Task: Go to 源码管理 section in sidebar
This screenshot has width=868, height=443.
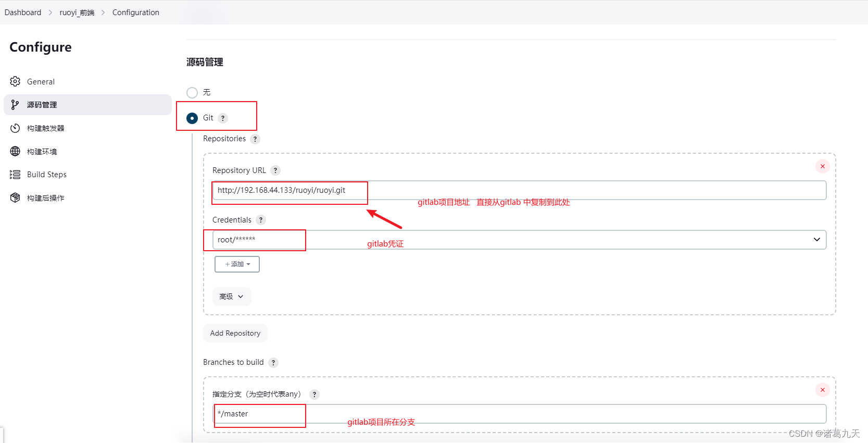Action: (x=87, y=105)
